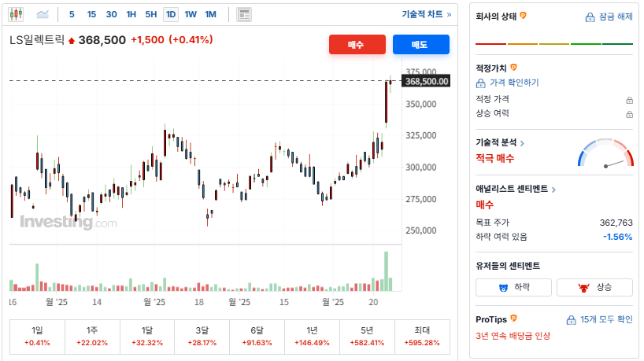Click the lock icon on 상승 여력 row

pos(629,114)
